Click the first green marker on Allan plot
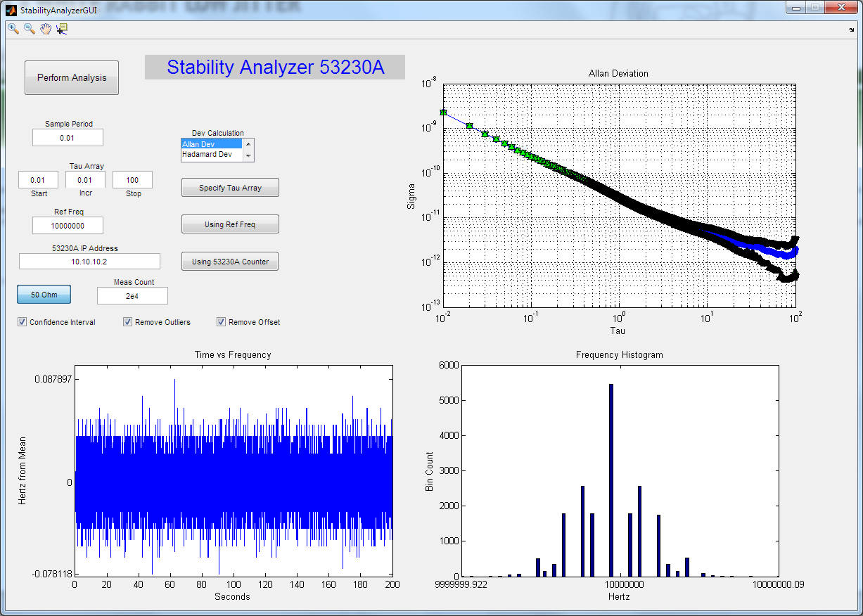Viewport: 863px width, 616px height. click(443, 112)
